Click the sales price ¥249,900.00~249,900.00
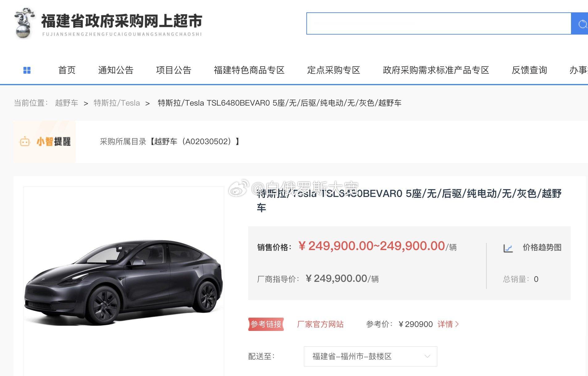This screenshot has height=376, width=588. 372,246
